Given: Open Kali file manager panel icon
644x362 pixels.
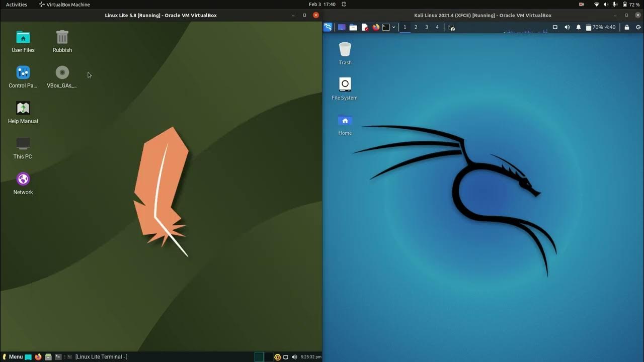Looking at the screenshot, I should click(353, 27).
